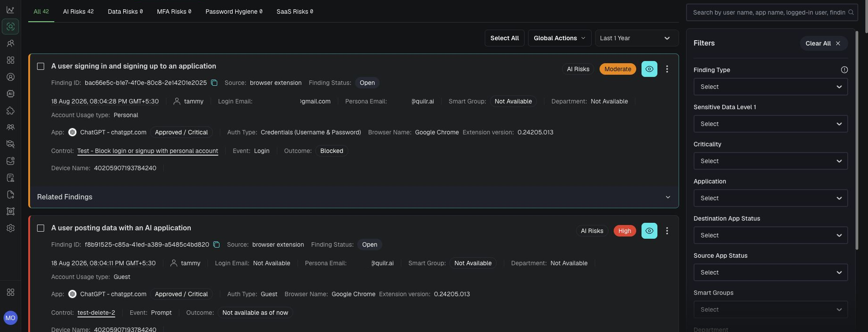This screenshot has height=332, width=868.
Task: Click the Clear All filters button
Action: click(x=824, y=43)
